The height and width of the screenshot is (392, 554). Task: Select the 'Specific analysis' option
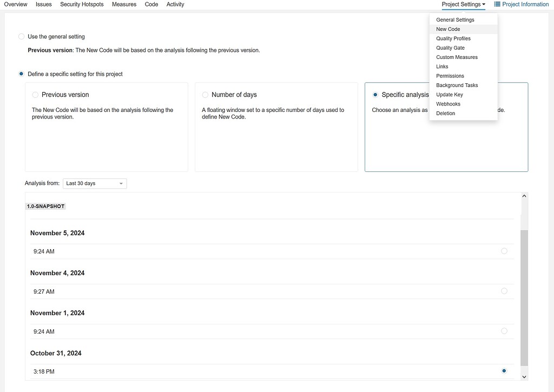click(375, 94)
